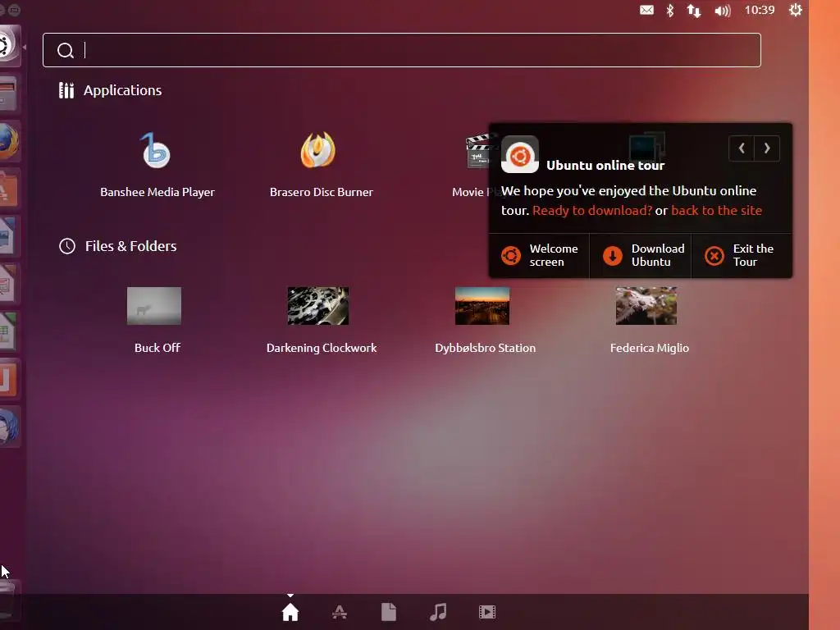
Task: Click the Files & Folders section header
Action: click(x=118, y=246)
